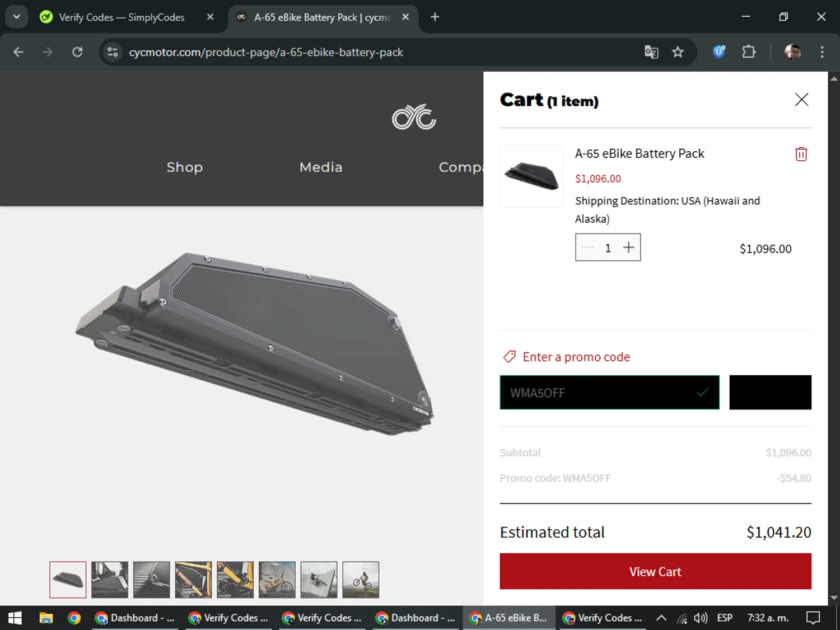Decrease item quantity with the minus button
The width and height of the screenshot is (840, 630).
click(x=588, y=248)
